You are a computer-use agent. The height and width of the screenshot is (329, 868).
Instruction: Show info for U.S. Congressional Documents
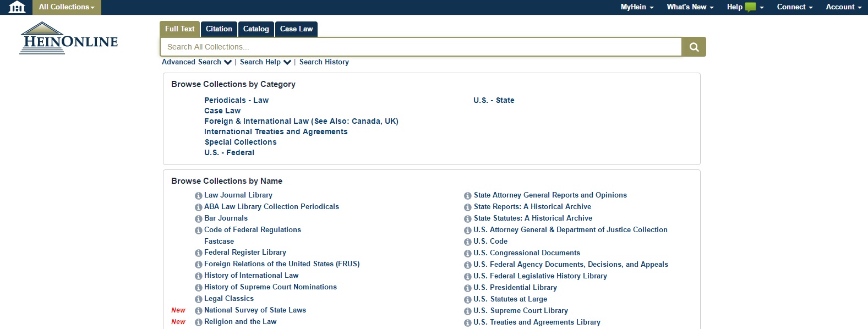click(x=468, y=254)
